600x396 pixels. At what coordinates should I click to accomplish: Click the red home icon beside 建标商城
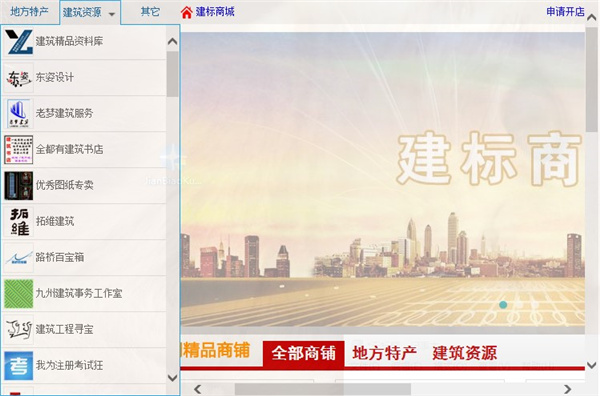[x=186, y=12]
